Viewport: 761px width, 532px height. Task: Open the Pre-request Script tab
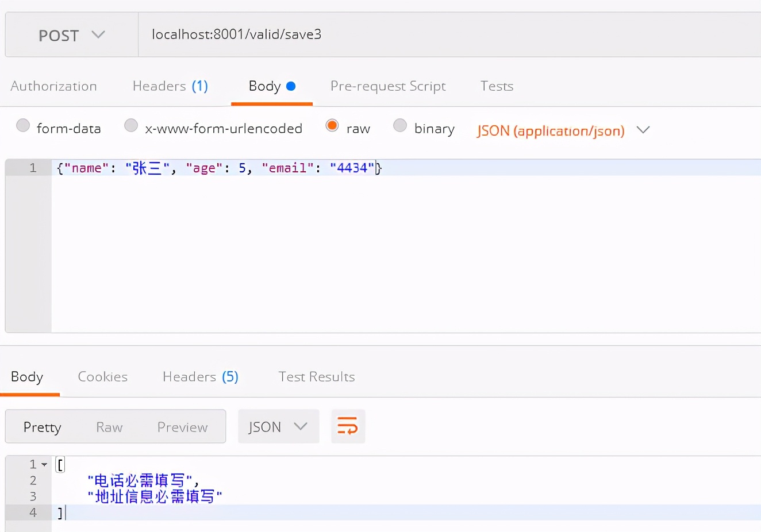(388, 86)
